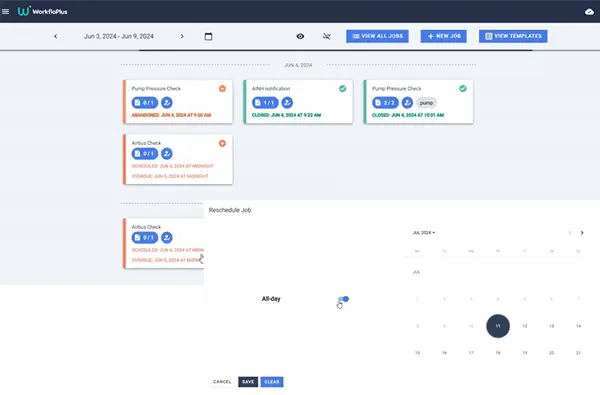Click assign-user icon on AINH notification card
Screen dimensions: 600x395
tap(287, 103)
